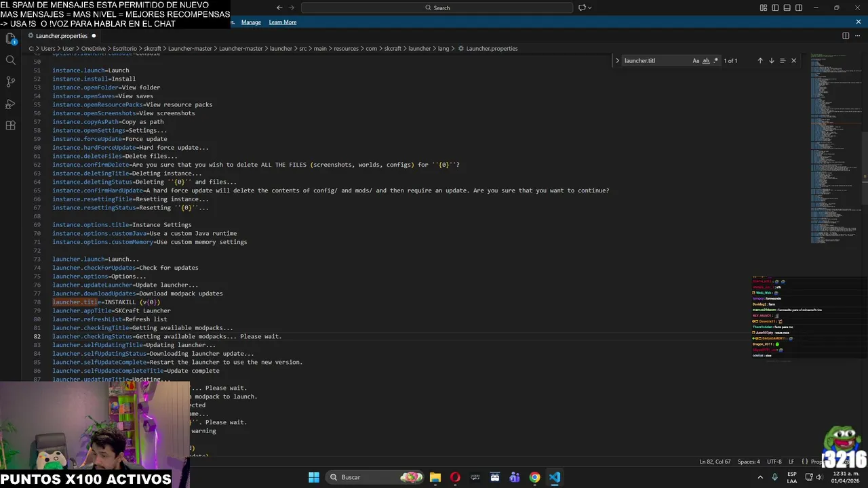Toggle Find in Selection
This screenshot has height=488, width=868.
[x=783, y=60]
